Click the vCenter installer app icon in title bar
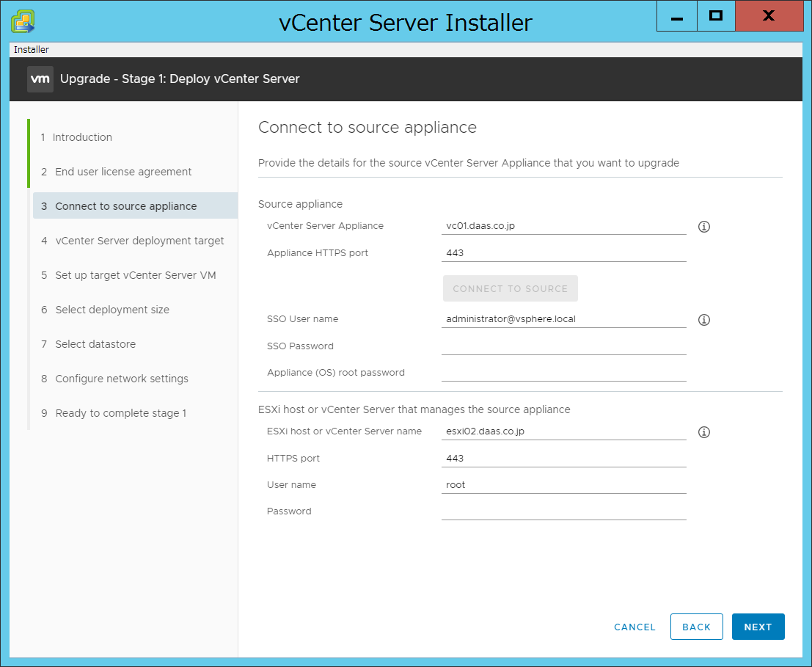This screenshot has height=667, width=812. (23, 22)
